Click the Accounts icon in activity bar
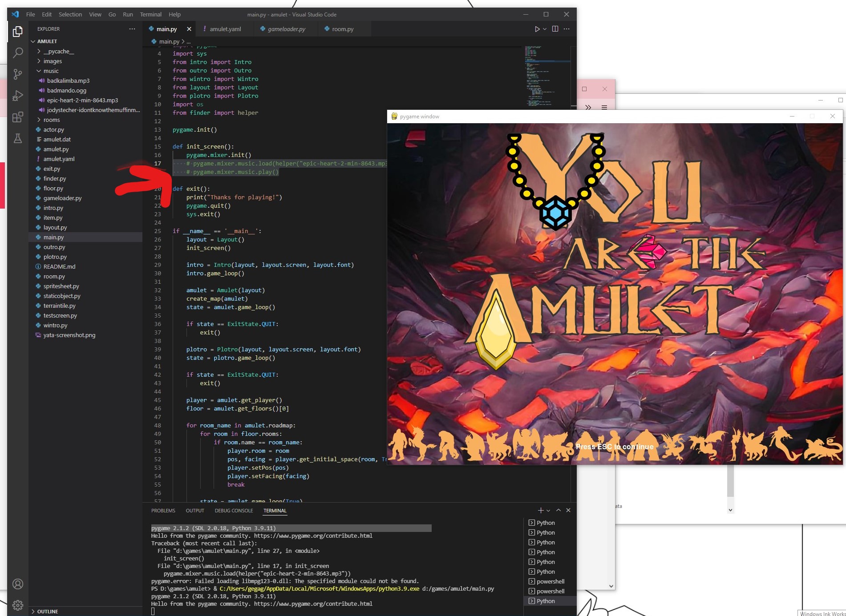This screenshot has height=616, width=846. 18,584
